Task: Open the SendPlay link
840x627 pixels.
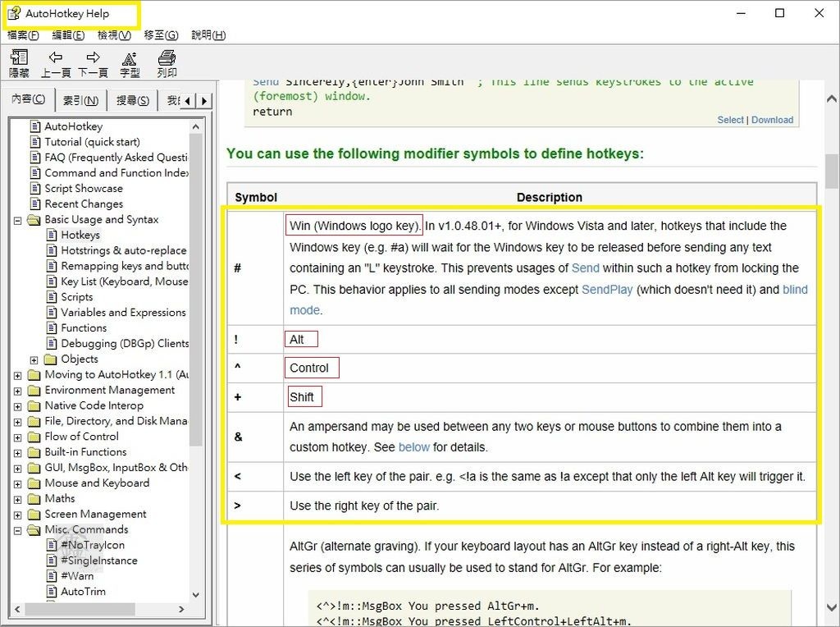Action: [x=607, y=290]
